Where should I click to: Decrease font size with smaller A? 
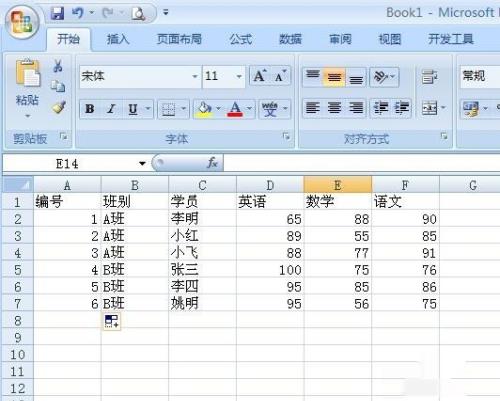point(280,76)
